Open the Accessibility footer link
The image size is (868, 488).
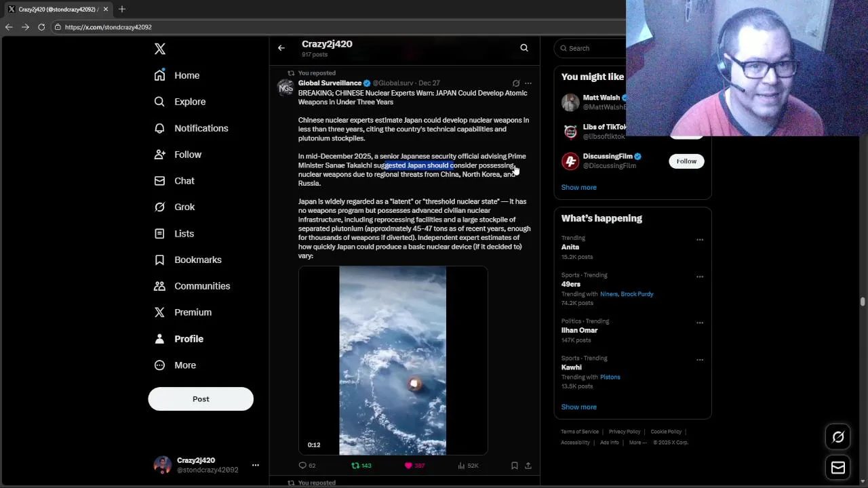575,443
